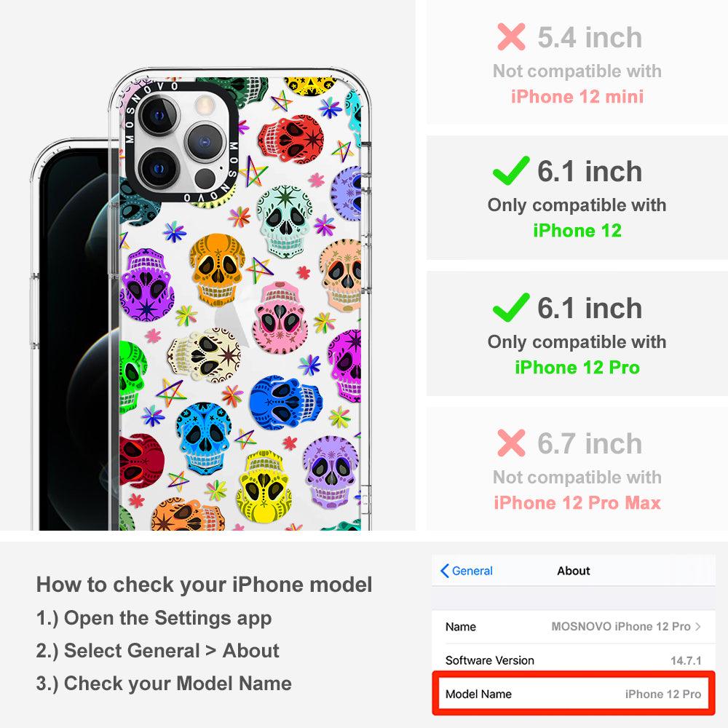Open the MOSNOVO iPhone 12 Pro name row
This screenshot has height=728, width=728.
574,626
